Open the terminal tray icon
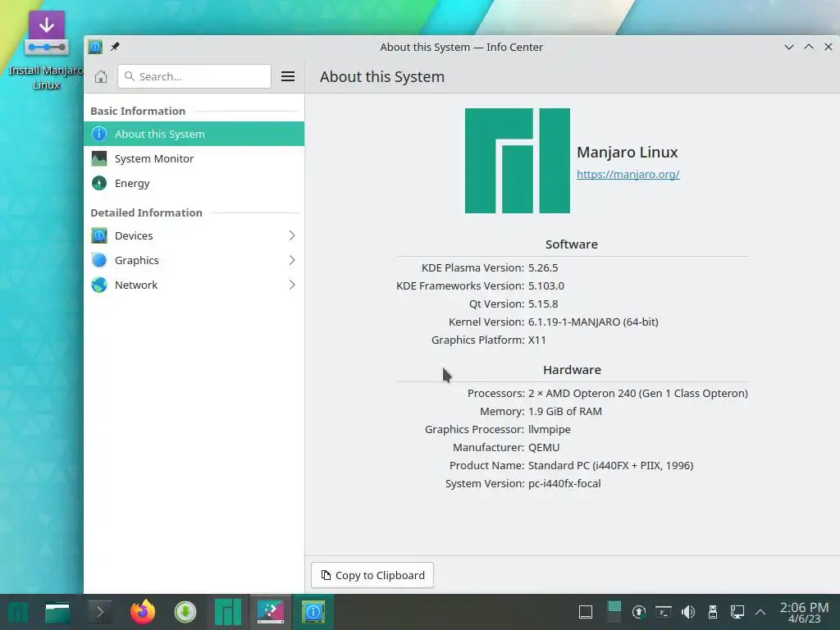 click(664, 612)
